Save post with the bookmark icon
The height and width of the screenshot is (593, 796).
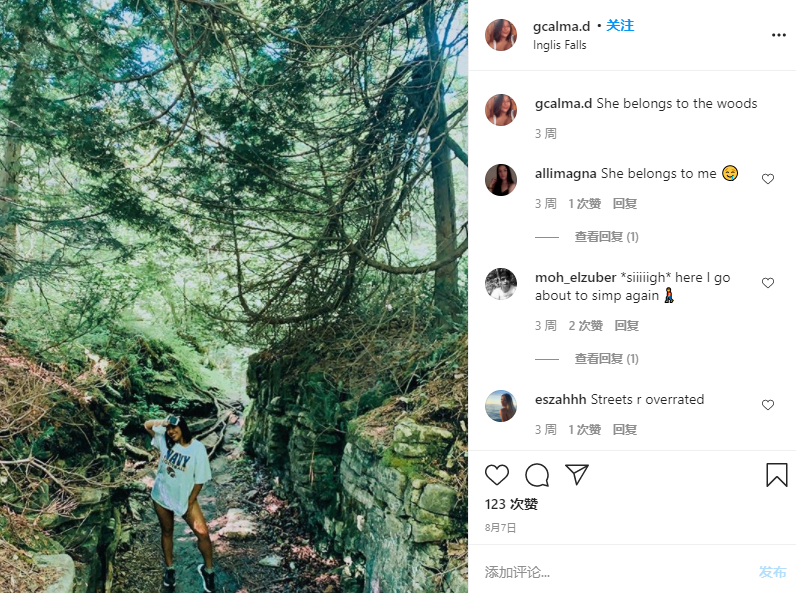[x=776, y=475]
